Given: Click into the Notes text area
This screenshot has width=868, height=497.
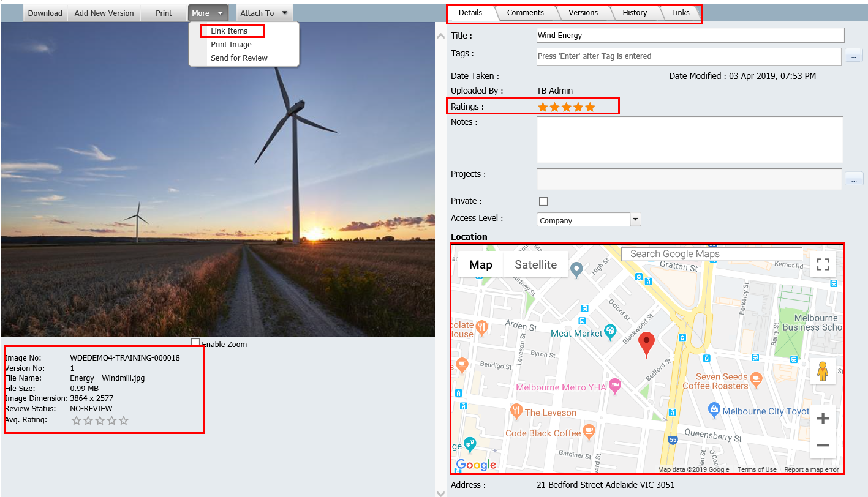Looking at the screenshot, I should point(690,140).
